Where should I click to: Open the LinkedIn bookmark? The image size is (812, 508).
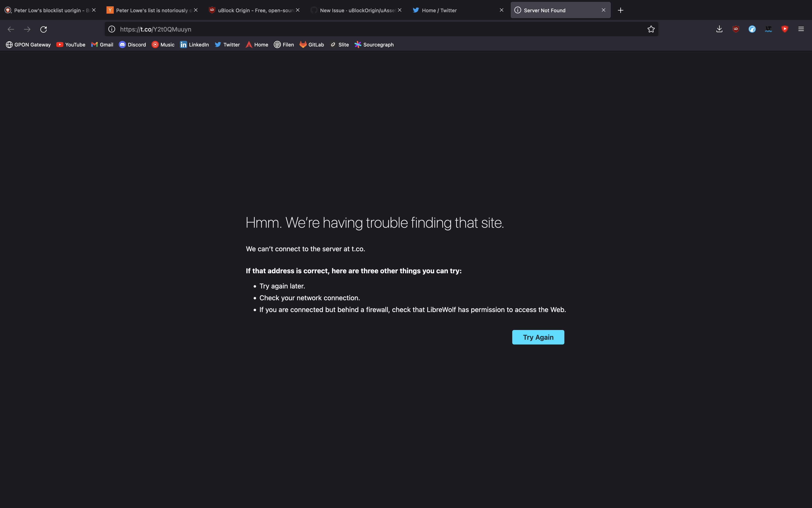195,45
